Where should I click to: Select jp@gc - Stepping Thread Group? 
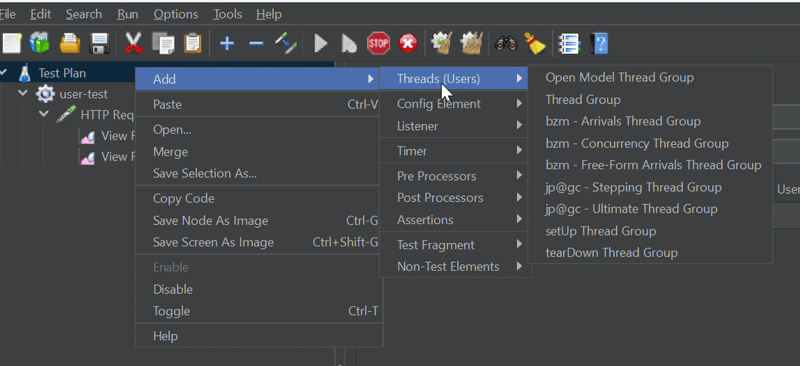click(x=650, y=187)
